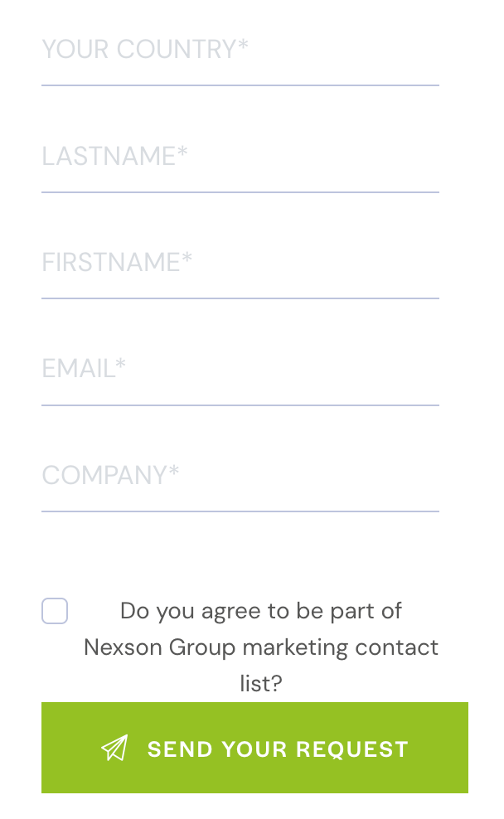Click the COMPANY* placeholder label

point(110,475)
